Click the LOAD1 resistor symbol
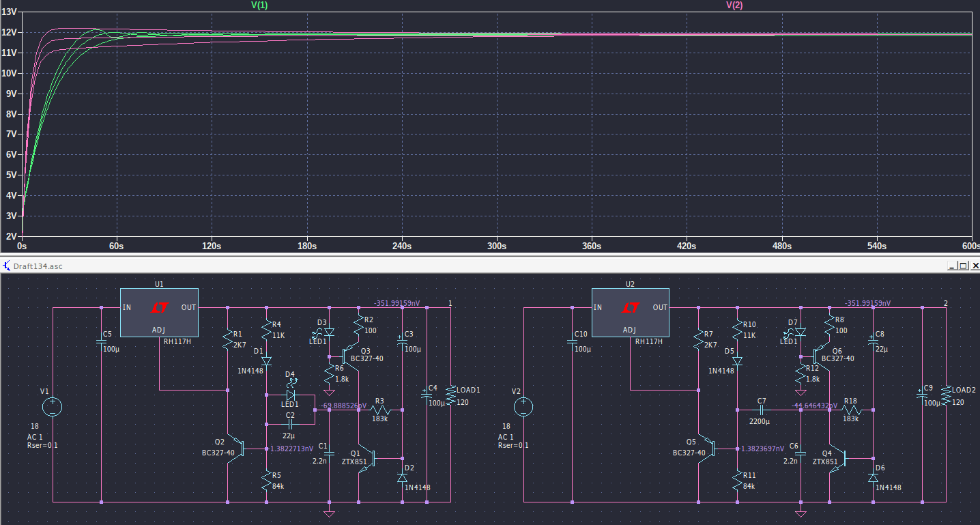The image size is (980, 525). 450,396
